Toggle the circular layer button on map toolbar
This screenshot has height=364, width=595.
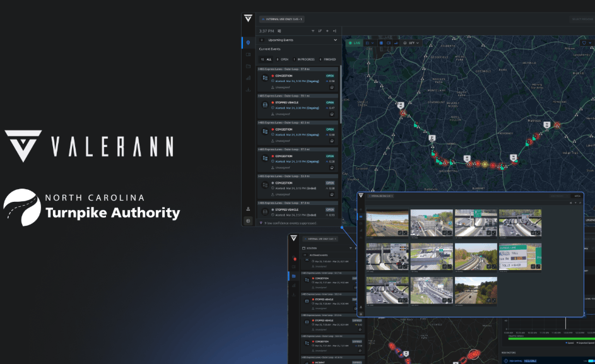pos(381,43)
